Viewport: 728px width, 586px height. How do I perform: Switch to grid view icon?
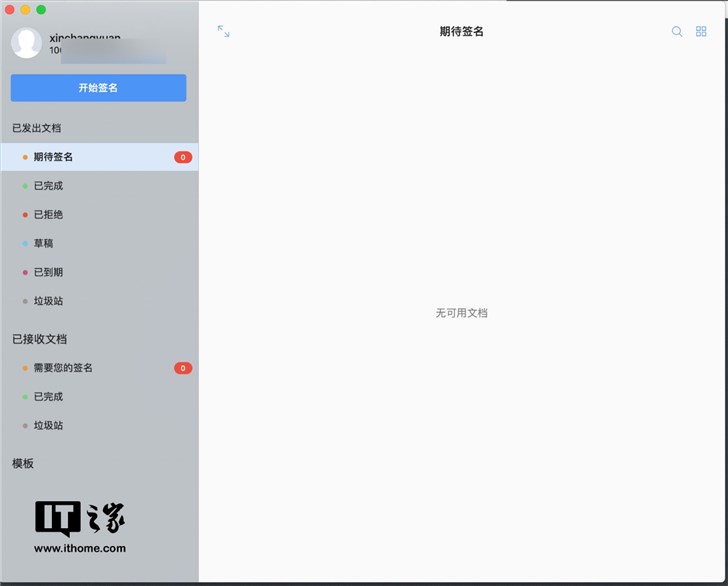point(701,32)
